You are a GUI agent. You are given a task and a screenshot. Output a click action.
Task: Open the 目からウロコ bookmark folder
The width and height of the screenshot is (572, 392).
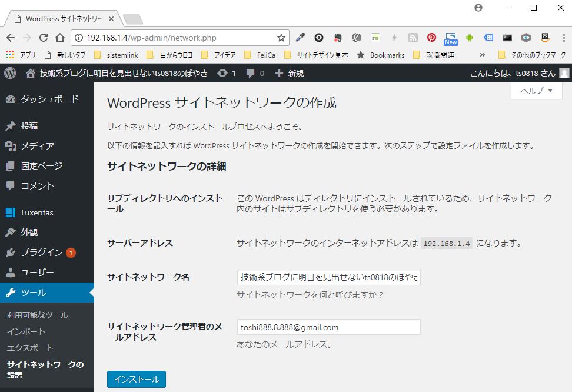pyautogui.click(x=169, y=55)
